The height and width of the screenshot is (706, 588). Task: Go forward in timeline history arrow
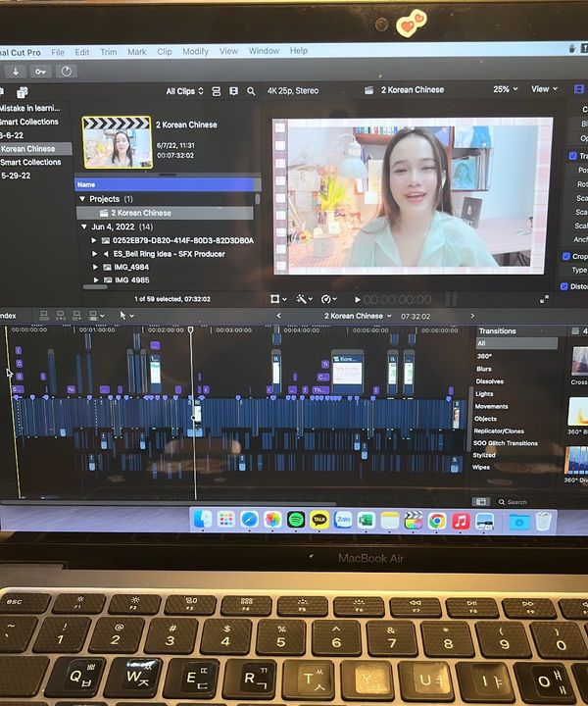(x=472, y=316)
